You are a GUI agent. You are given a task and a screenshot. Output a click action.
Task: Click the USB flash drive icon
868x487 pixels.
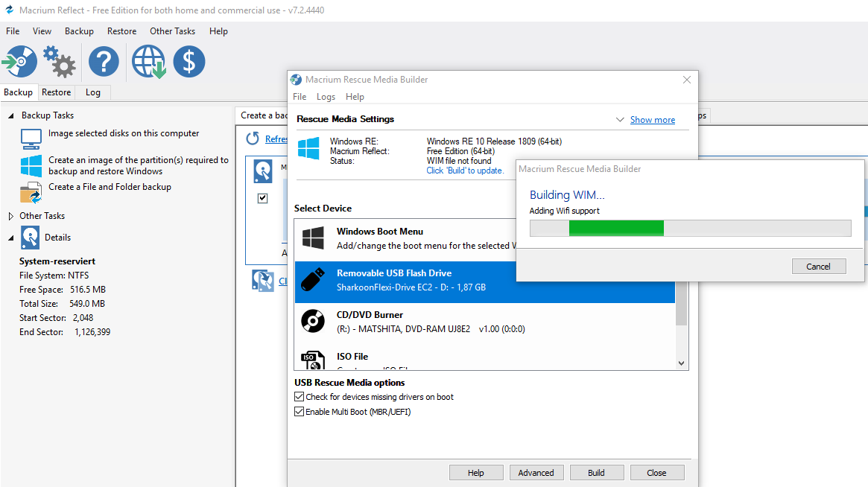pos(313,279)
